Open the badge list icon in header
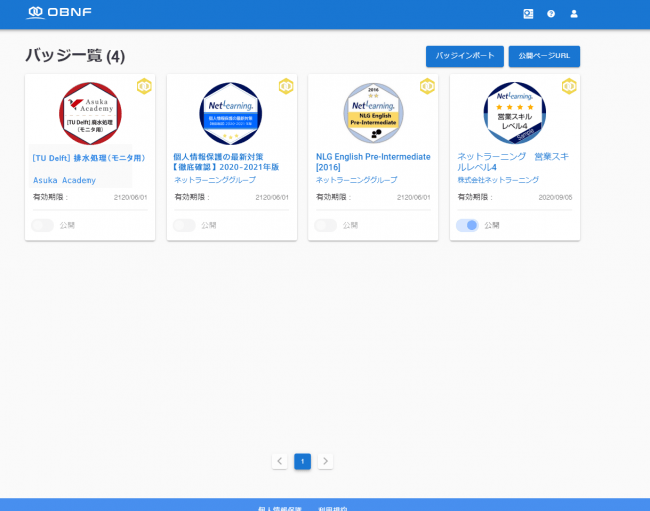The width and height of the screenshot is (650, 511). [528, 14]
